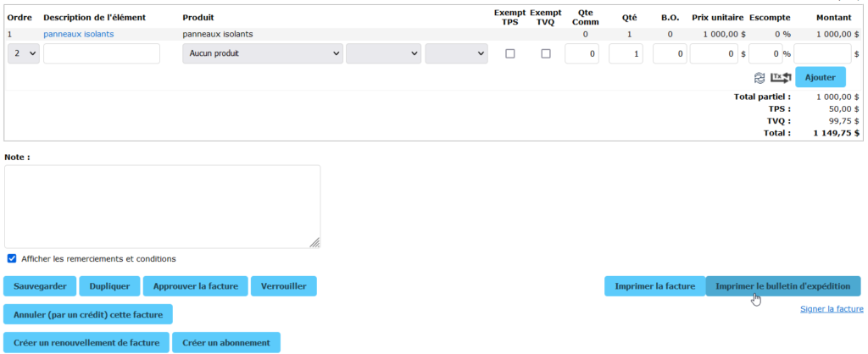Check the Exempt TVQ checkbox
868x354 pixels.
coord(546,53)
